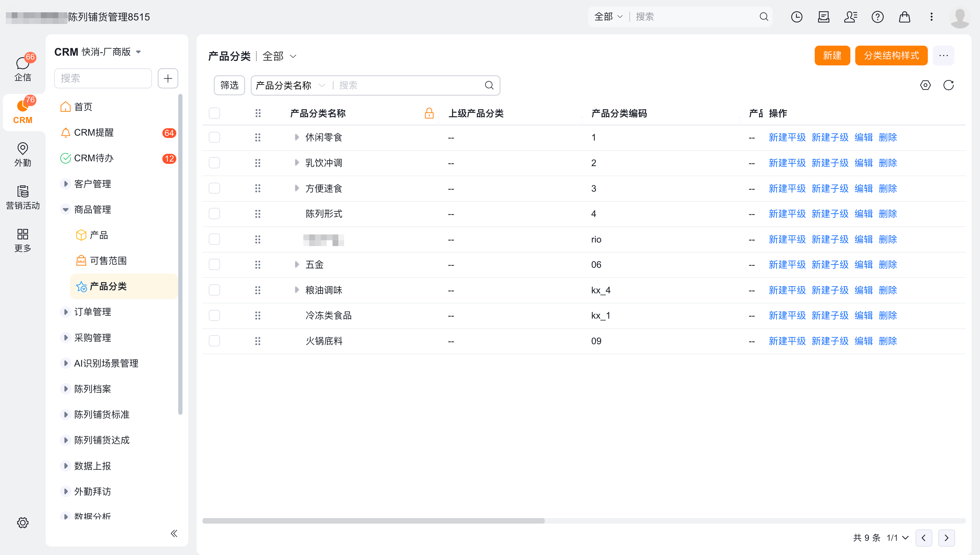
Task: Go to next page arrow
Action: pyautogui.click(x=946, y=538)
